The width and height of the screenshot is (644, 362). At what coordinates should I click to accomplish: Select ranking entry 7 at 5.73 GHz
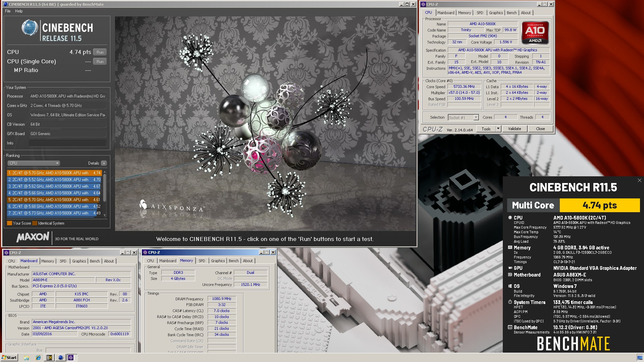pos(54,213)
